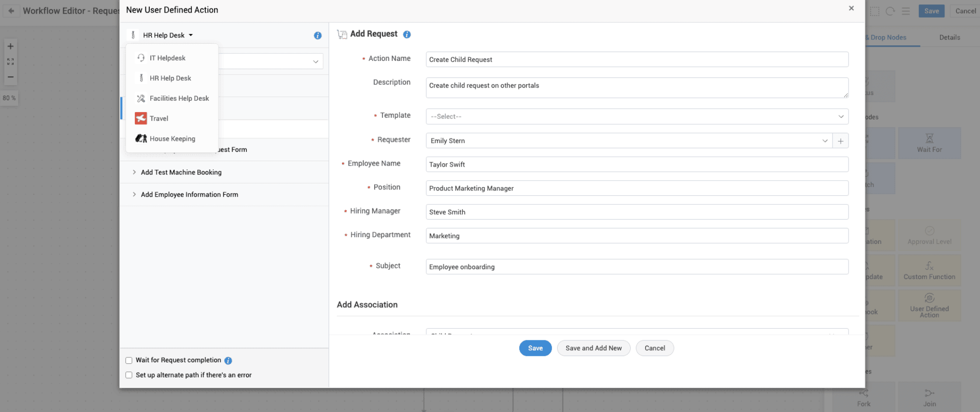This screenshot has height=412, width=980.
Task: Click info icon beside Wait for Request completion
Action: [228, 361]
